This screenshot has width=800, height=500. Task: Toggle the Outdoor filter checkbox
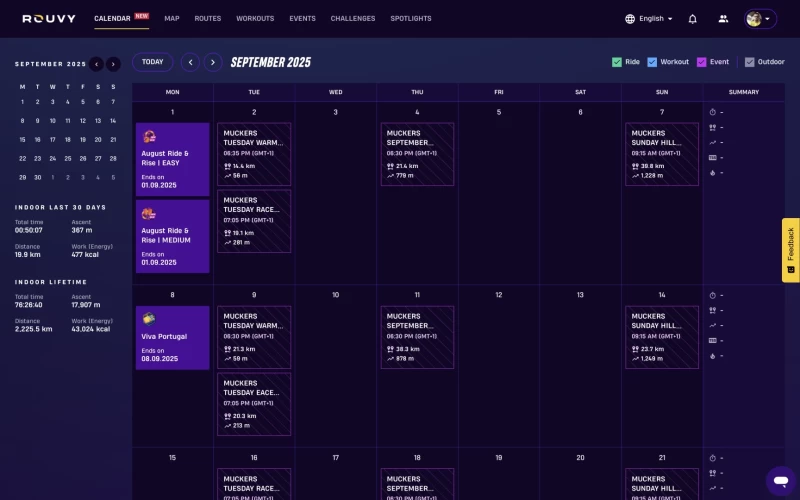tap(749, 62)
